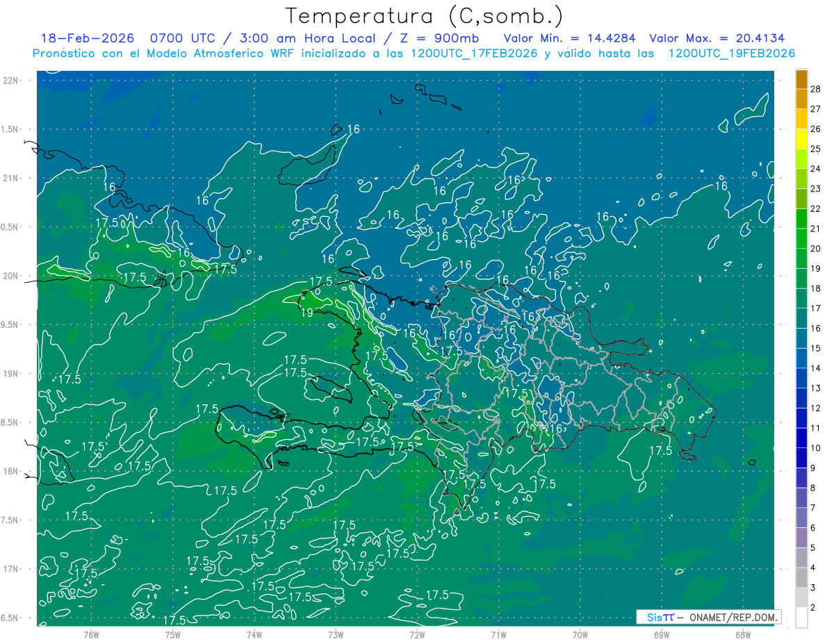Click the '71W' longitude axis label

[498, 634]
